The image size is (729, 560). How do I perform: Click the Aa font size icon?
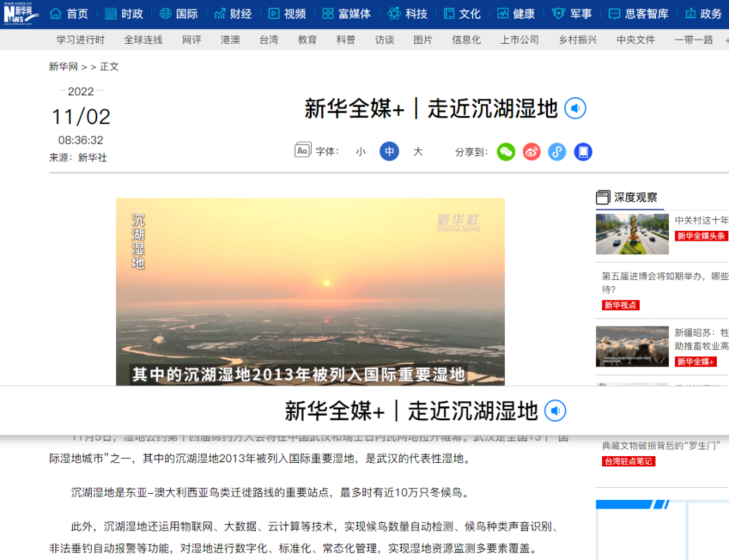(302, 150)
